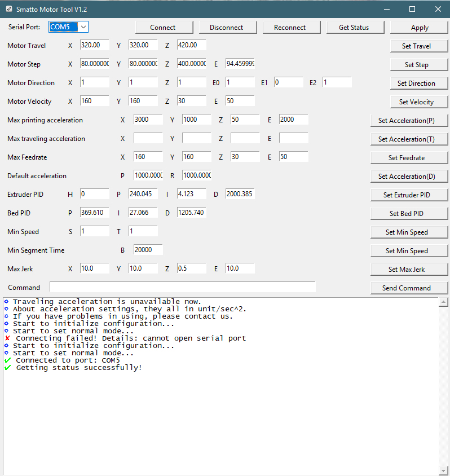Click the Get Status button
This screenshot has height=476, width=450.
355,27
